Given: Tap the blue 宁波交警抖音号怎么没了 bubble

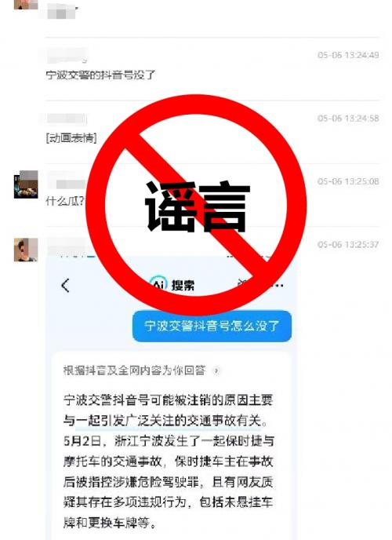Looking at the screenshot, I should (212, 327).
